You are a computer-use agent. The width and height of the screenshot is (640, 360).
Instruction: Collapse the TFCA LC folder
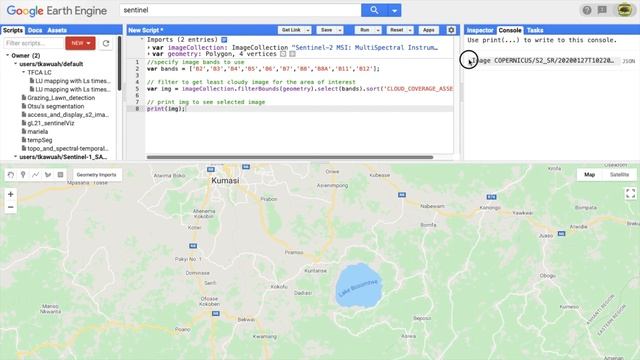point(24,72)
